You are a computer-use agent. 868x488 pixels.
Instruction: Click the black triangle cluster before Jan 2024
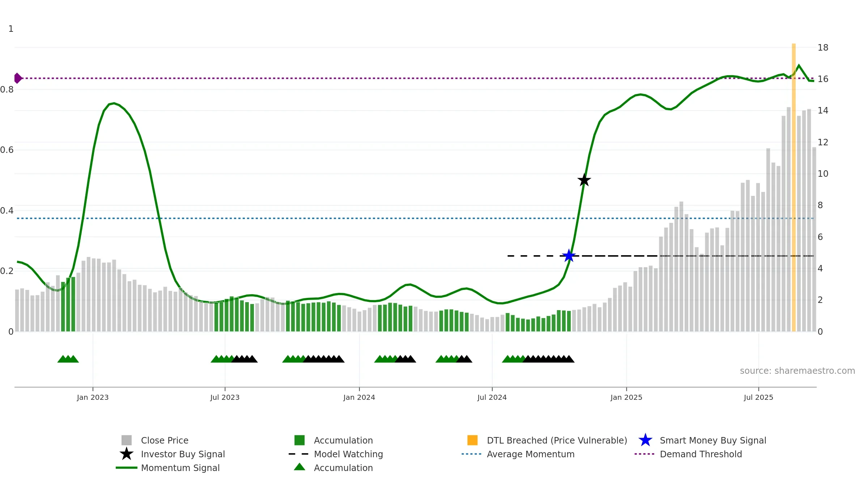pyautogui.click(x=324, y=359)
